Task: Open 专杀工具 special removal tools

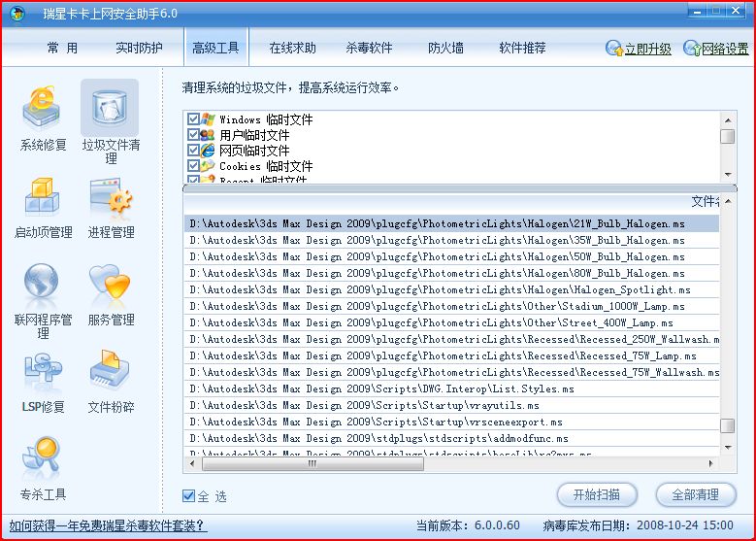Action: pos(43,469)
